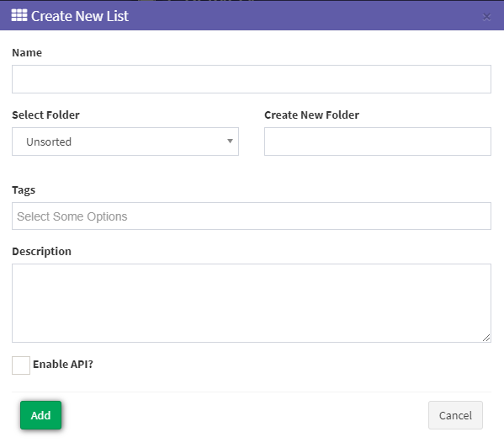Viewport: 504px width, 448px height.
Task: Close the Create New List dialog
Action: (486, 17)
